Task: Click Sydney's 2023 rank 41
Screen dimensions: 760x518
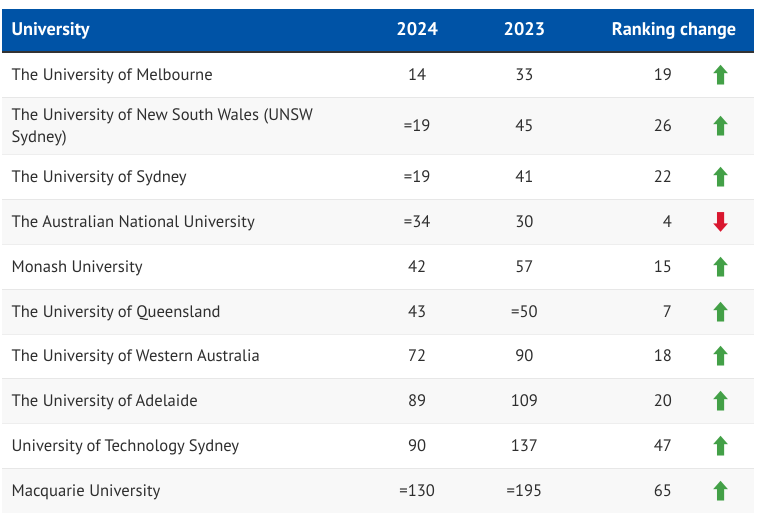Action: pos(524,176)
